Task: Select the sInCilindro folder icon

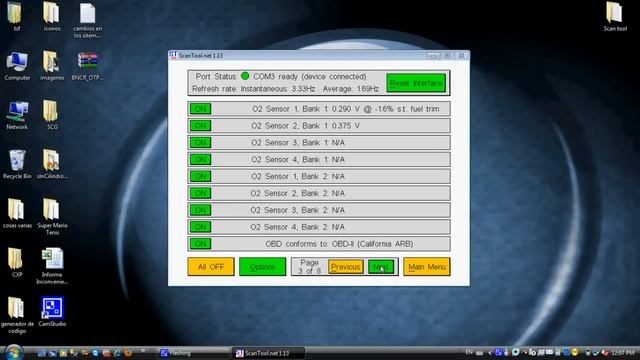Action: (x=52, y=164)
